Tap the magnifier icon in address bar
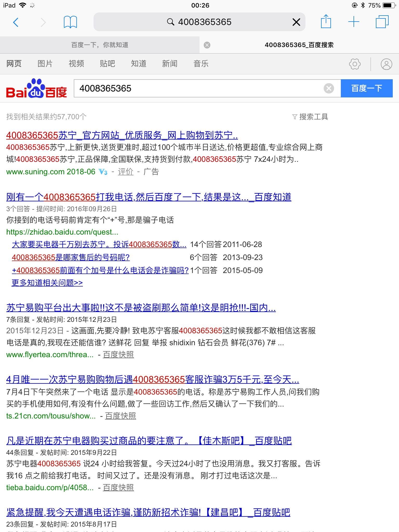 pos(170,22)
